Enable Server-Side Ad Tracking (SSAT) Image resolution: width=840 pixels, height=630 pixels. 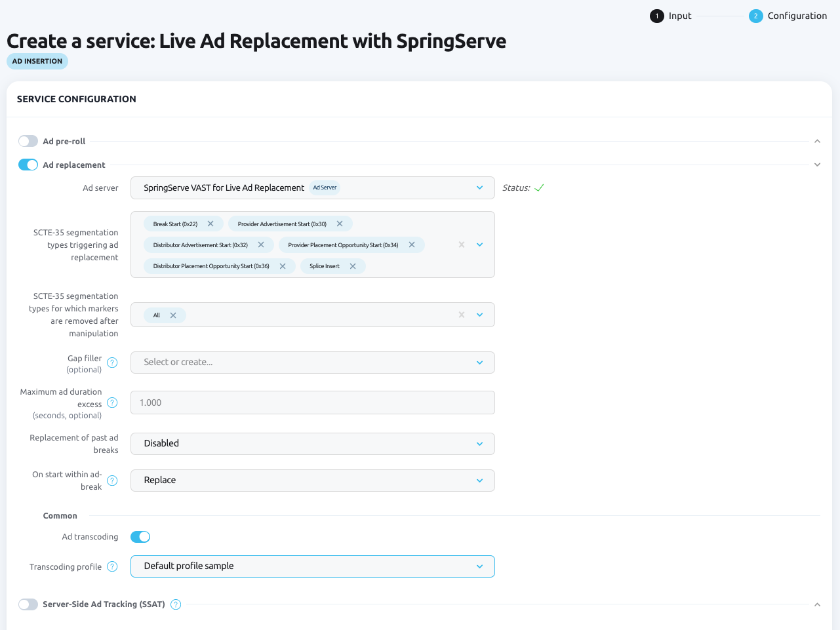click(x=28, y=604)
